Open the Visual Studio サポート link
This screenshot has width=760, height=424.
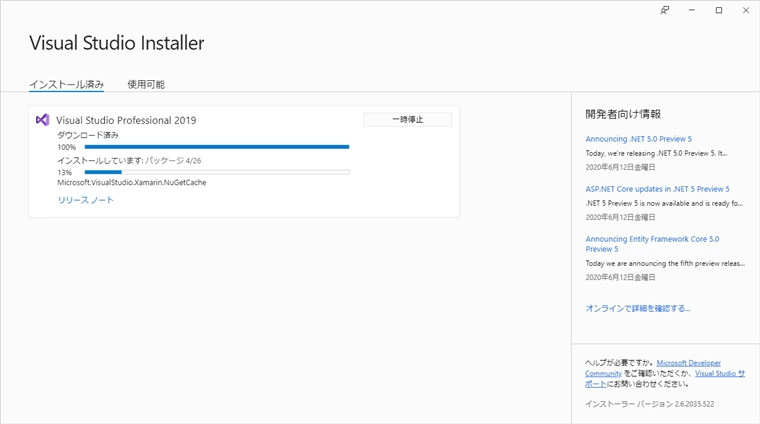tap(720, 374)
